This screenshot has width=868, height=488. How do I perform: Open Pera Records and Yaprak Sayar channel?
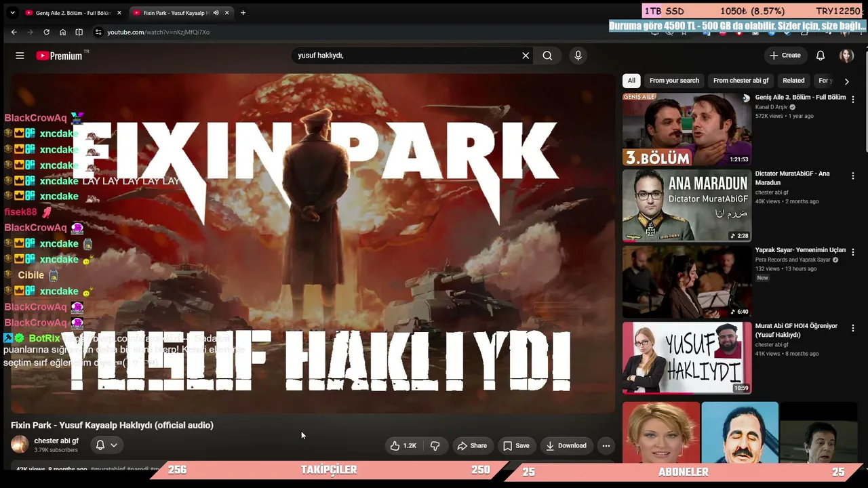(793, 260)
